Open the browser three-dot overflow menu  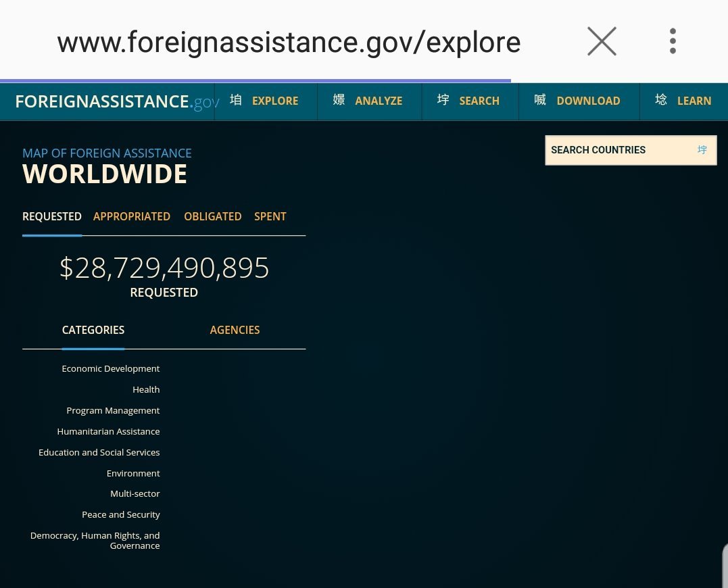(x=673, y=41)
